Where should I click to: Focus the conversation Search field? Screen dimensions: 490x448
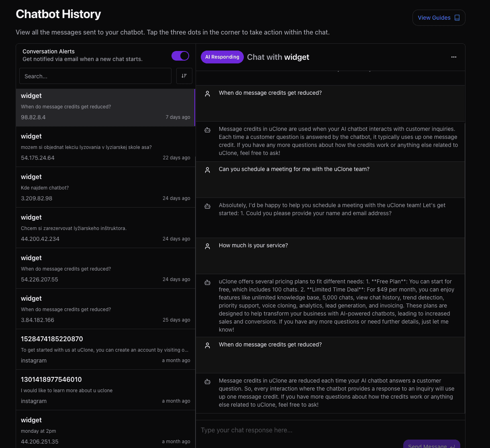tap(96, 76)
